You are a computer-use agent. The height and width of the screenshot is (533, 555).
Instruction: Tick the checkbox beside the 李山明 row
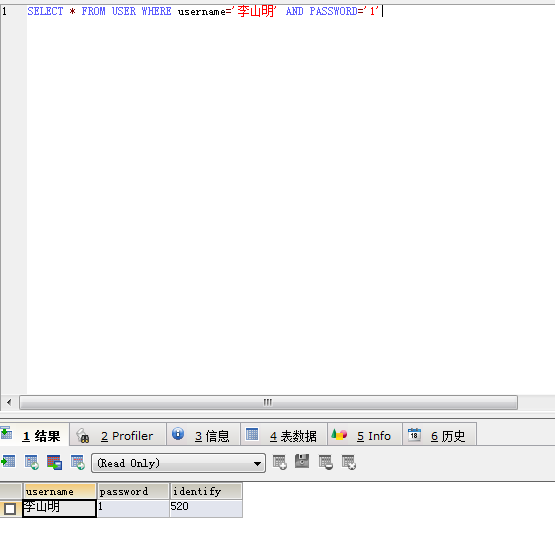pyautogui.click(x=10, y=509)
